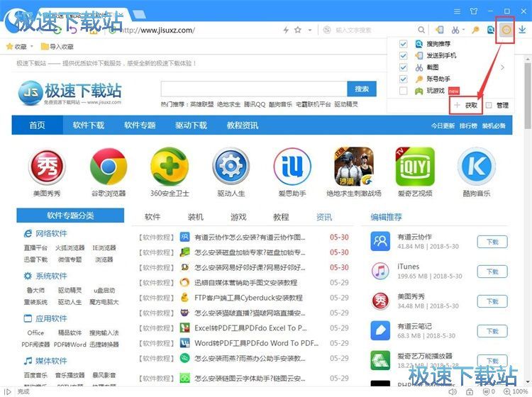The image size is (532, 397).
Task: Uncheck the 账号助手 checkbox
Action: [403, 79]
